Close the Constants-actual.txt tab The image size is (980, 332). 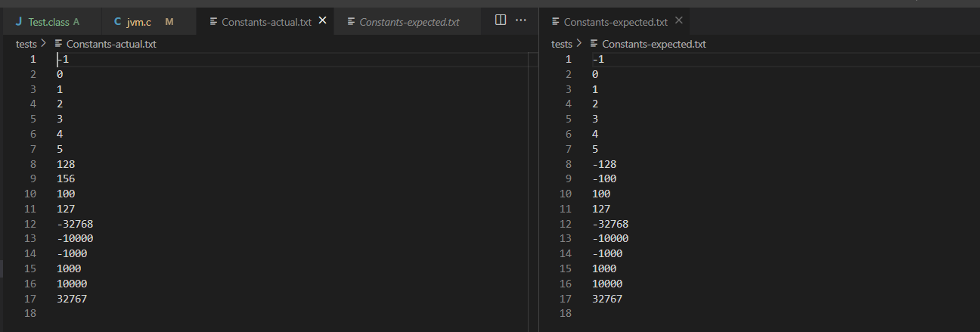323,21
